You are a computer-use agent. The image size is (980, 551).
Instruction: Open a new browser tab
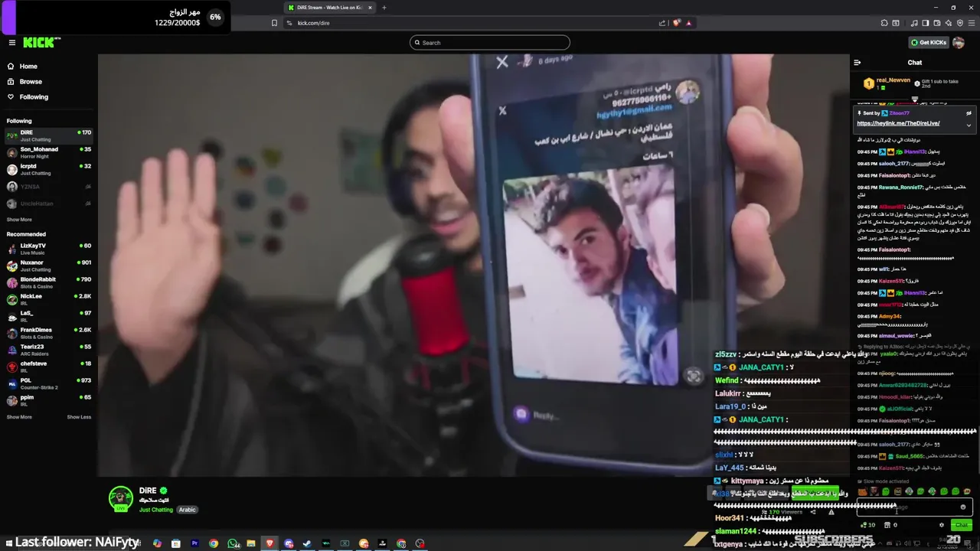pos(384,8)
